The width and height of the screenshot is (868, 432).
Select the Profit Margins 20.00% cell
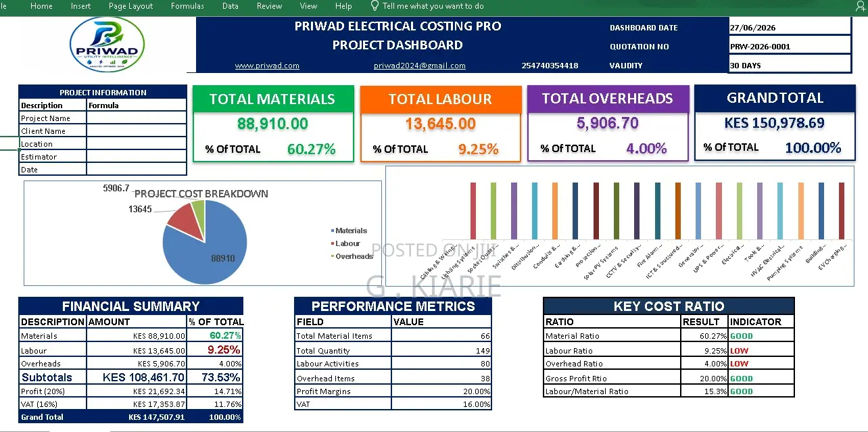tap(441, 391)
